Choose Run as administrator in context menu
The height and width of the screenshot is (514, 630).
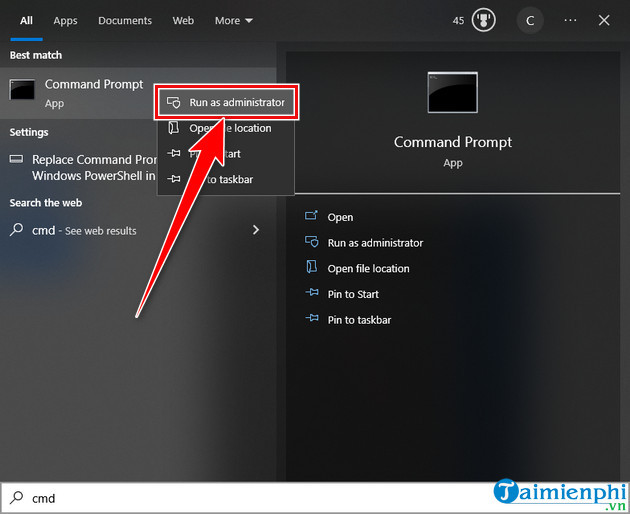tap(227, 102)
